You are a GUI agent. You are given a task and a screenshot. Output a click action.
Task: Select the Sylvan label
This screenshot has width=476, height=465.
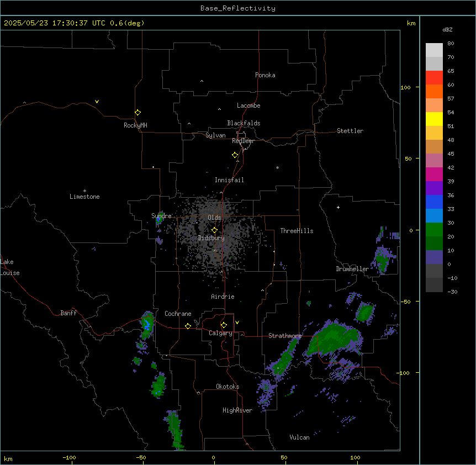click(215, 135)
